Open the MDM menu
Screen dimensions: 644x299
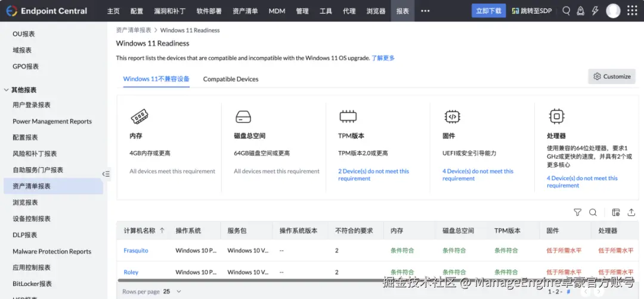click(277, 11)
